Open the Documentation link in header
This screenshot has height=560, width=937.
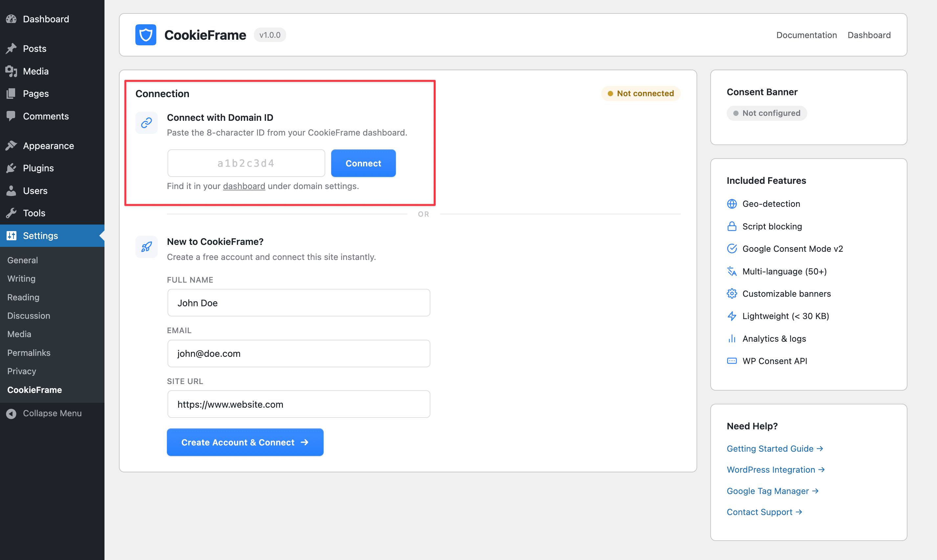point(806,35)
